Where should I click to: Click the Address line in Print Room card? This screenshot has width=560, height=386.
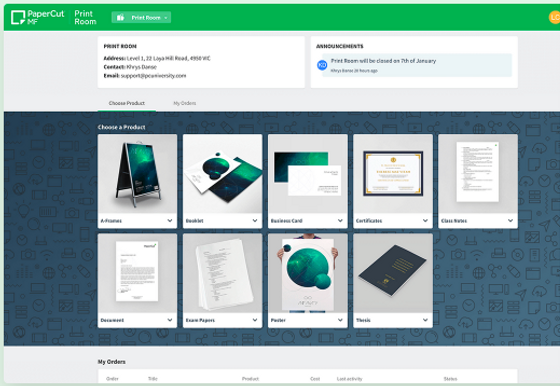click(x=157, y=58)
